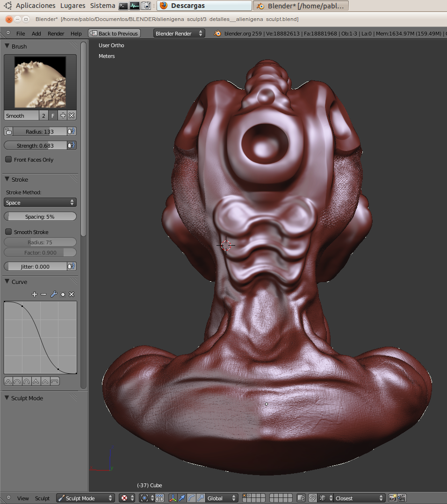Check Front Faces Only
The width and height of the screenshot is (447, 504).
click(9, 159)
